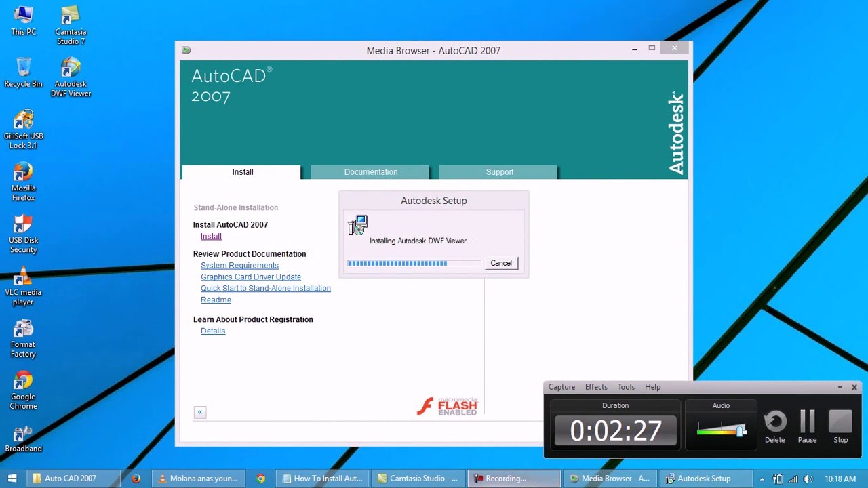Launch VLC media player from desktop

pos(23,286)
